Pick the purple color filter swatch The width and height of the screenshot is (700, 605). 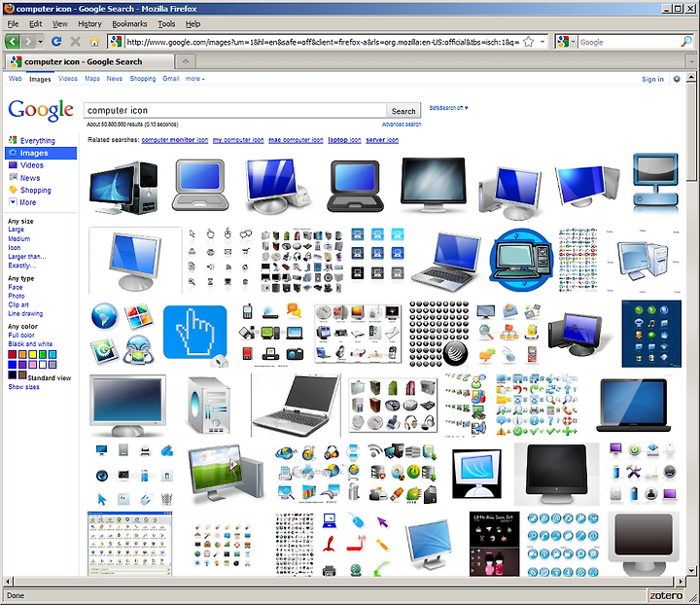click(22, 365)
